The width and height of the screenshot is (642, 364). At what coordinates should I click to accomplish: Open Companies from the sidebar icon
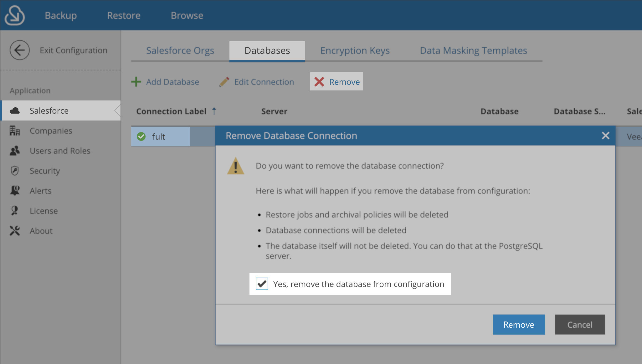pos(14,131)
